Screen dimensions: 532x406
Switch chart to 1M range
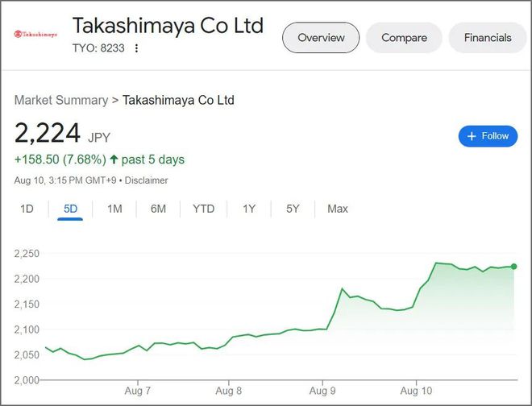tap(114, 209)
